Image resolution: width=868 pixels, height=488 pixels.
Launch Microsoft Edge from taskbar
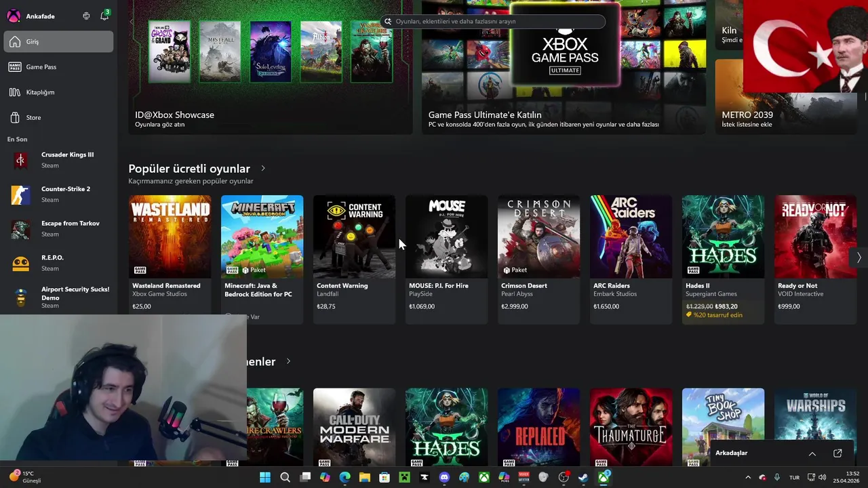tap(344, 477)
